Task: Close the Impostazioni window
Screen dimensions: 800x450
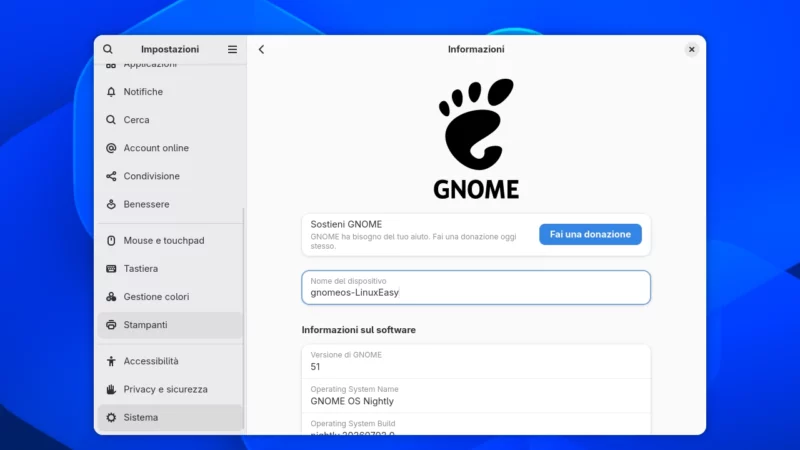Action: tap(691, 49)
